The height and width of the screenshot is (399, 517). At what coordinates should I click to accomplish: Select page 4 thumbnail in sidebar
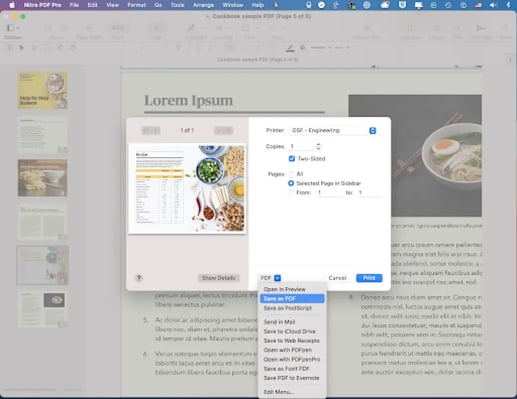[42, 222]
